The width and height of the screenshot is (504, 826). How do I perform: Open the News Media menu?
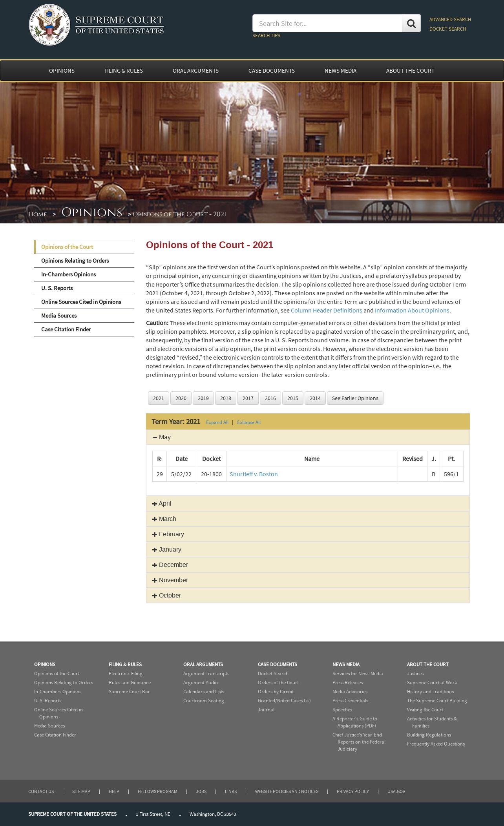pos(340,71)
